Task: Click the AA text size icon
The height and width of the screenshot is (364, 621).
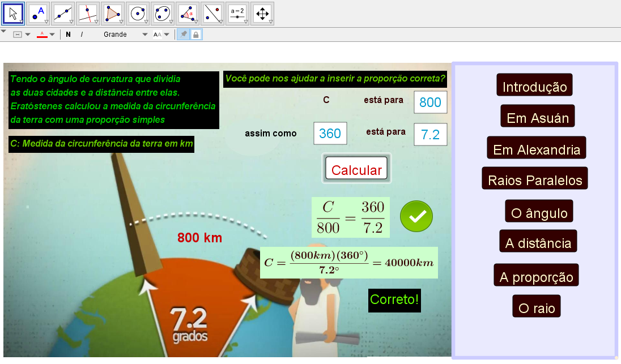Action: 157,35
